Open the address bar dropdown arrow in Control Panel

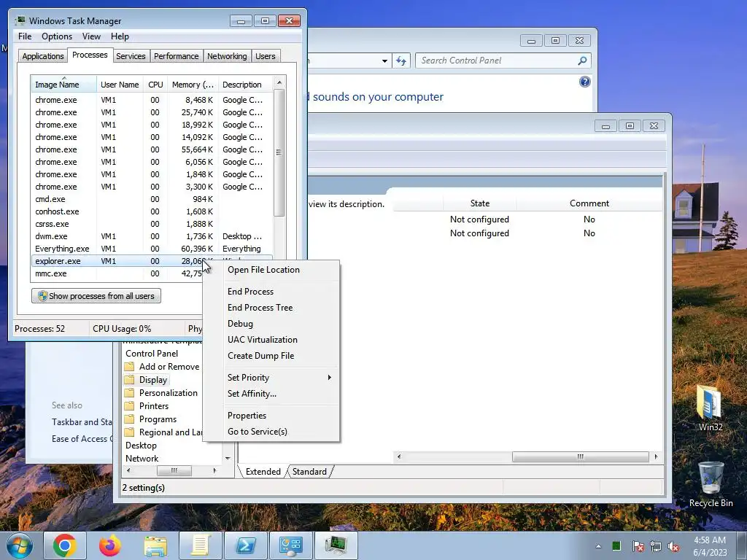pos(384,61)
